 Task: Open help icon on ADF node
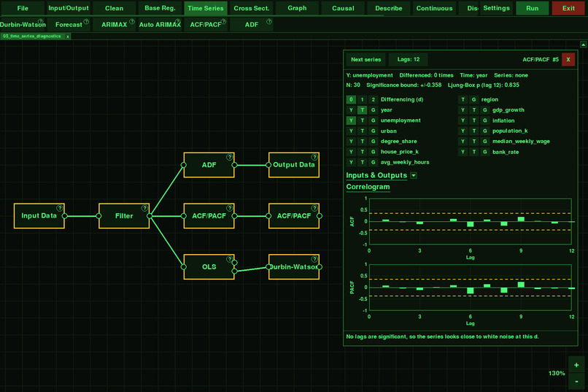[229, 157]
